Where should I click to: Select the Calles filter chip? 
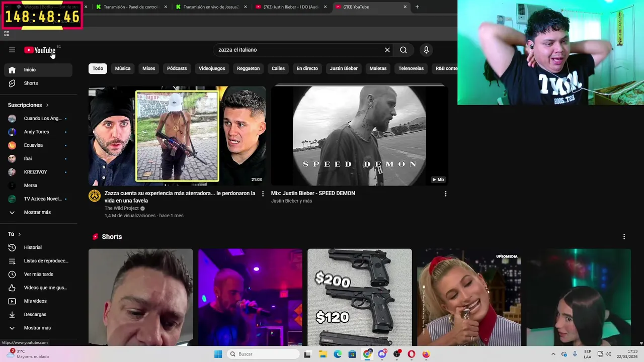coord(278,68)
